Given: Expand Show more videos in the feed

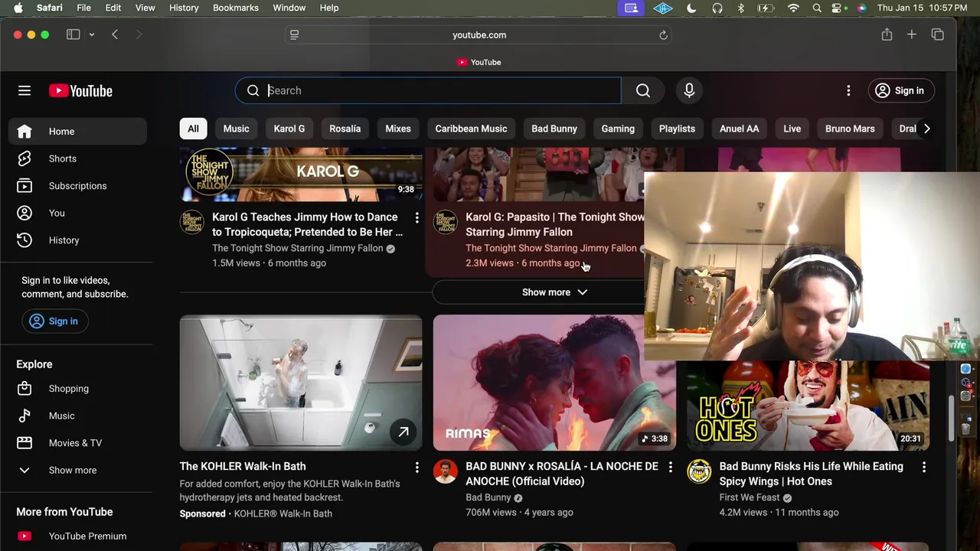Looking at the screenshot, I should coord(554,292).
